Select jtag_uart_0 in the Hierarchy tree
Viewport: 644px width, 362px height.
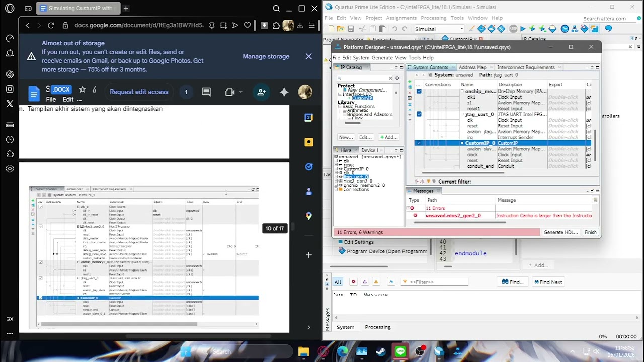coord(356,177)
